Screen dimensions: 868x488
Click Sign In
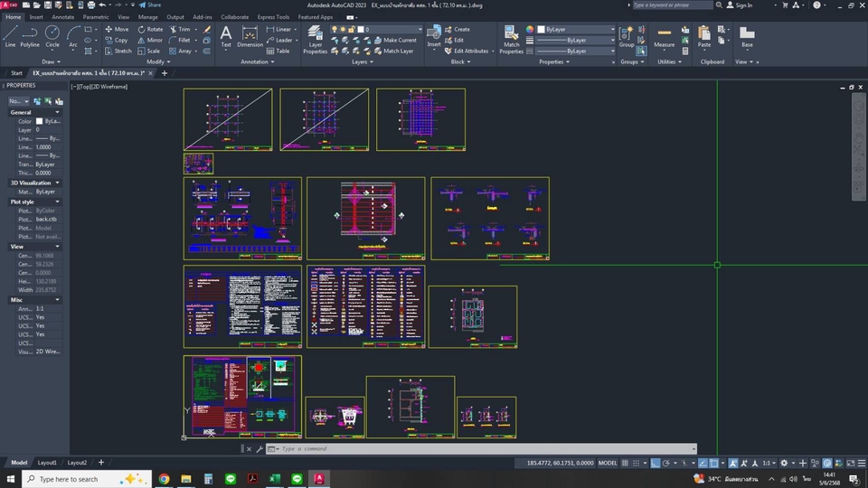pyautogui.click(x=739, y=5)
